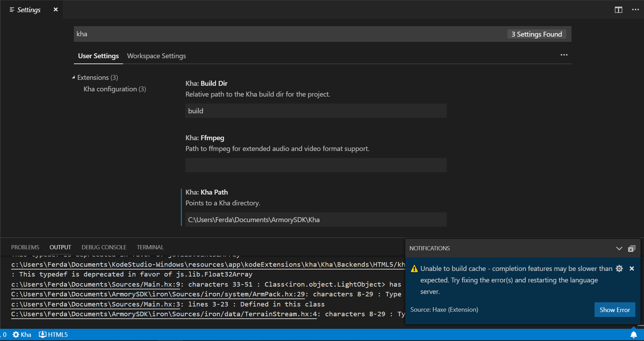Click 'Source: Haxe (Extension)' text
Screen dimensions: 644x341
tap(444, 310)
